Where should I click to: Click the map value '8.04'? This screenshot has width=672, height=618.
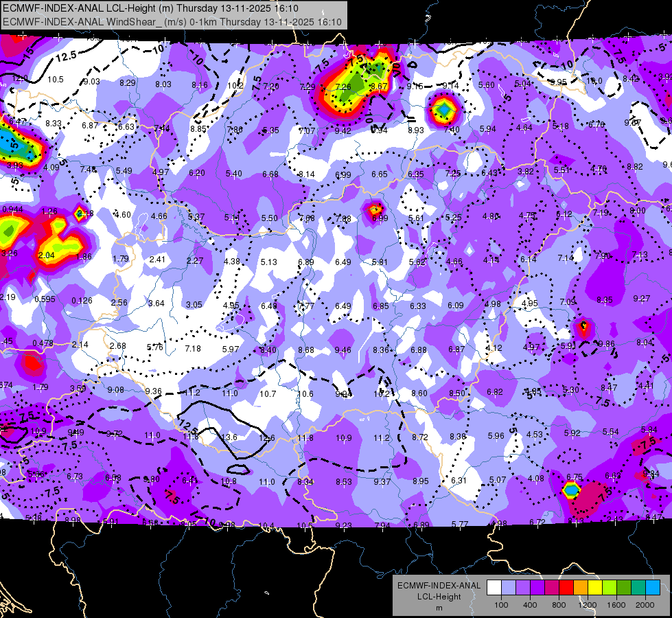pyautogui.click(x=645, y=342)
